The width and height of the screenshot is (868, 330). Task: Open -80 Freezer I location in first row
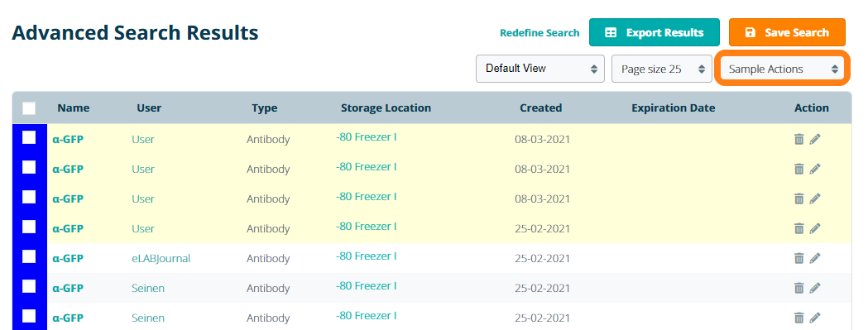[x=366, y=136]
